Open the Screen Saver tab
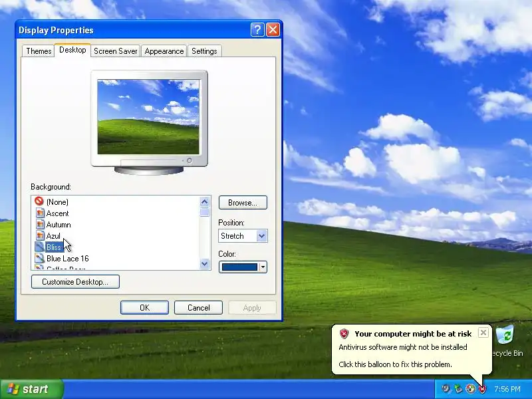Image resolution: width=532 pixels, height=399 pixels. point(115,51)
